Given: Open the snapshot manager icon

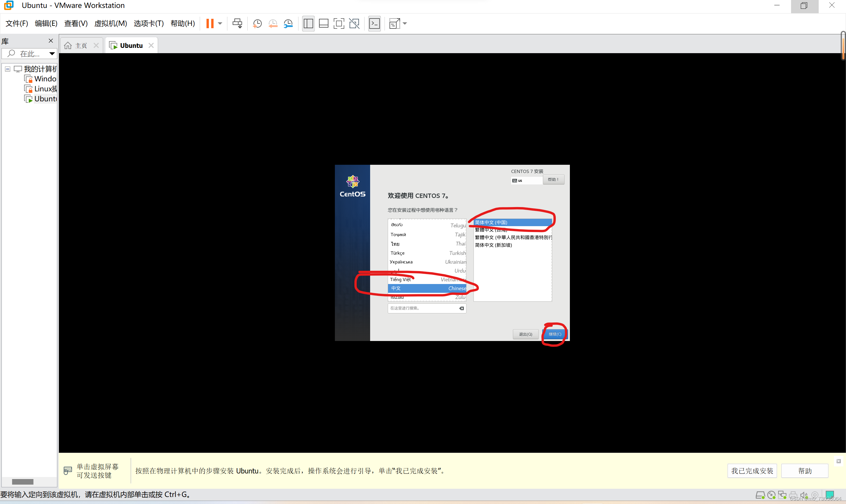Looking at the screenshot, I should click(x=288, y=23).
